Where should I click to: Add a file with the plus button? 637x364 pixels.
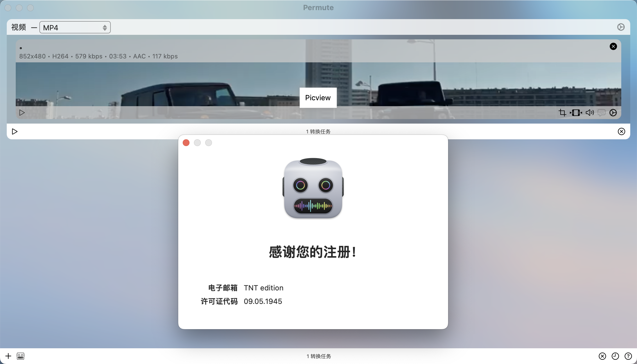pos(8,356)
